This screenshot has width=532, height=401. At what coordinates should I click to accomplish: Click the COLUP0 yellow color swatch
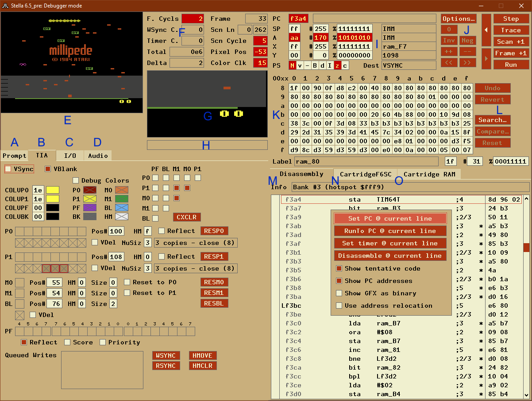[53, 190]
